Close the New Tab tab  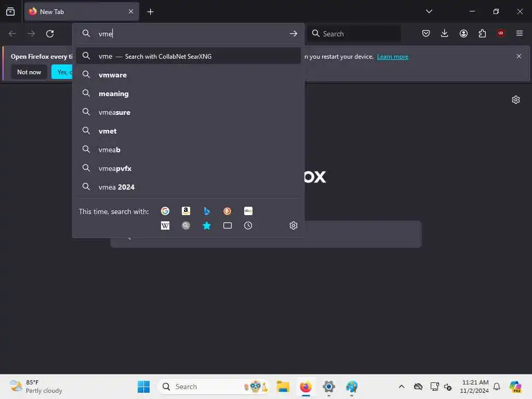click(131, 11)
